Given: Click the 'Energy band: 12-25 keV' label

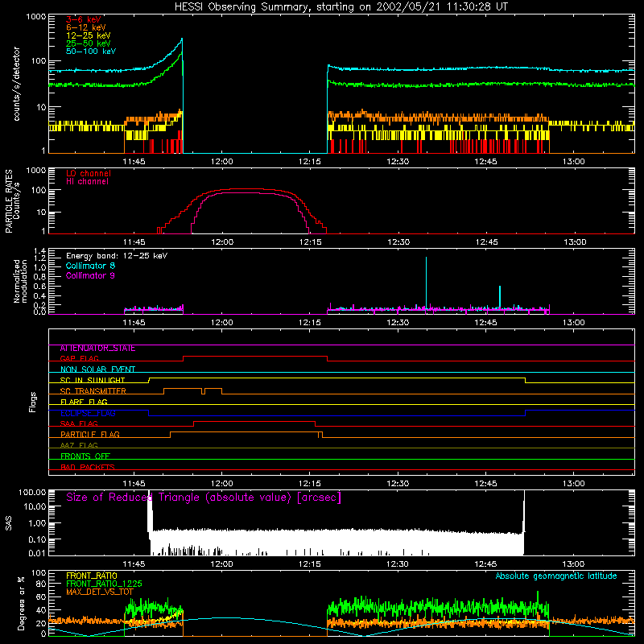Looking at the screenshot, I should coord(117,256).
